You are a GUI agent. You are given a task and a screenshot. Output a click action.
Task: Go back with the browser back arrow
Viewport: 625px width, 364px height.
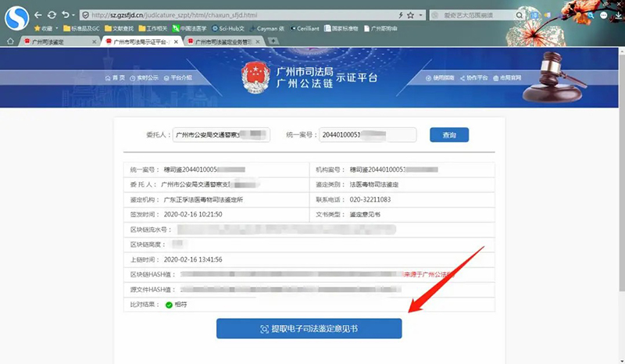point(37,15)
